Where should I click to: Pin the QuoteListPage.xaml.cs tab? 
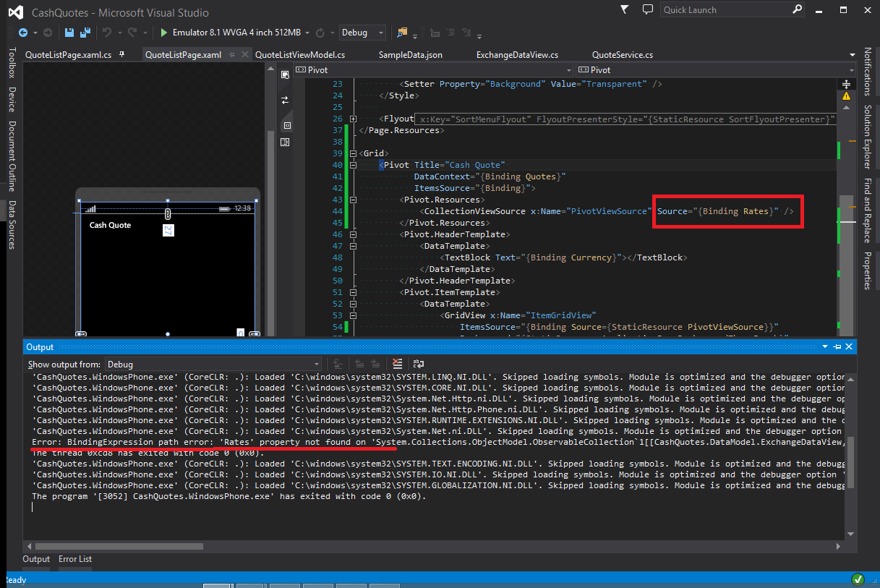click(x=123, y=54)
